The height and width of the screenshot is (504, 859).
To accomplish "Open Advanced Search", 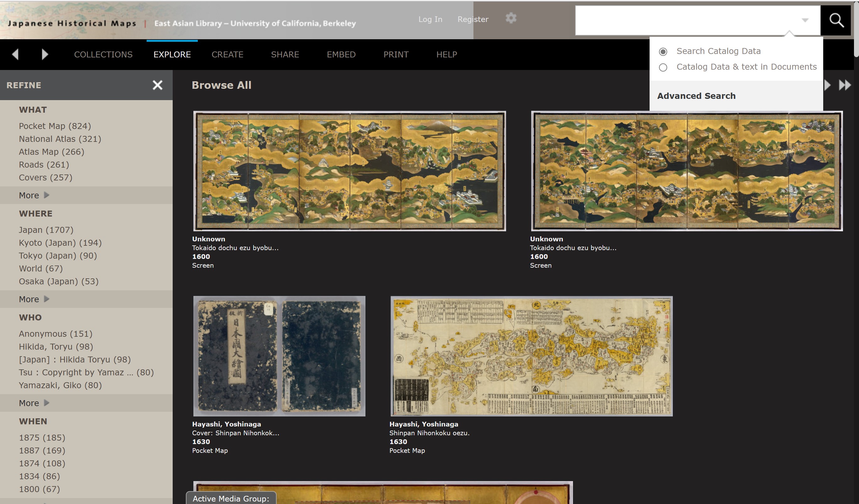I will tap(696, 96).
